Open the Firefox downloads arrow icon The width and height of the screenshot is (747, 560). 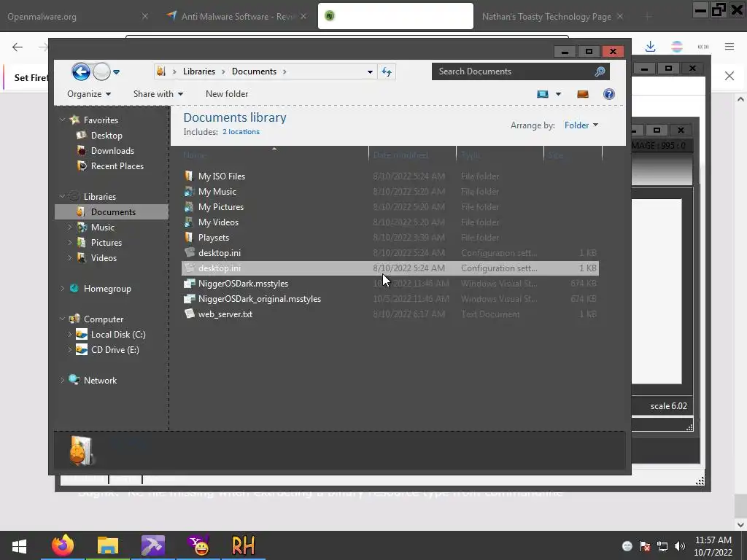(650, 47)
